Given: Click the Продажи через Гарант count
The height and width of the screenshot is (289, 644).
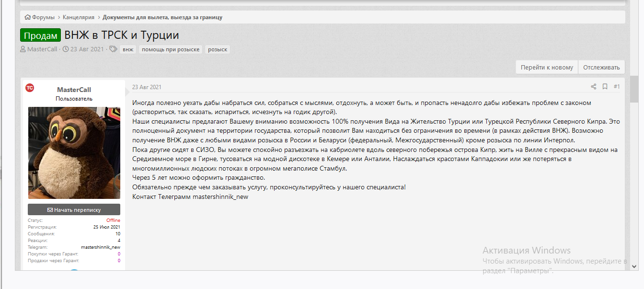Looking at the screenshot, I should coord(119,261).
